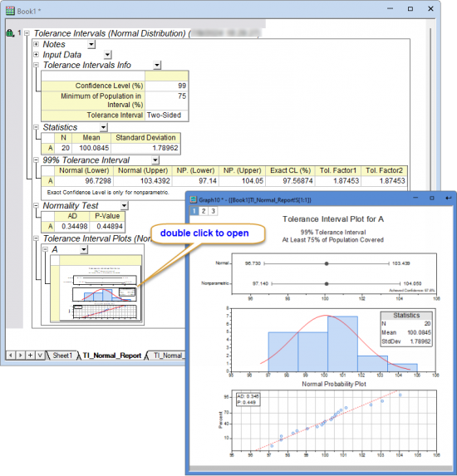This screenshot has width=457, height=476.
Task: Click the Book1 workbook icon
Action: coord(10,11)
